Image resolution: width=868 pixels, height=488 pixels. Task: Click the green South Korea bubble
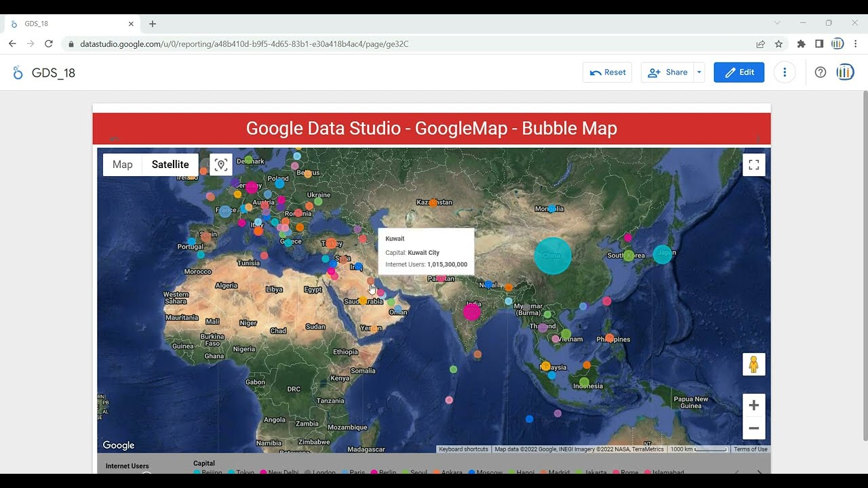pyautogui.click(x=629, y=256)
